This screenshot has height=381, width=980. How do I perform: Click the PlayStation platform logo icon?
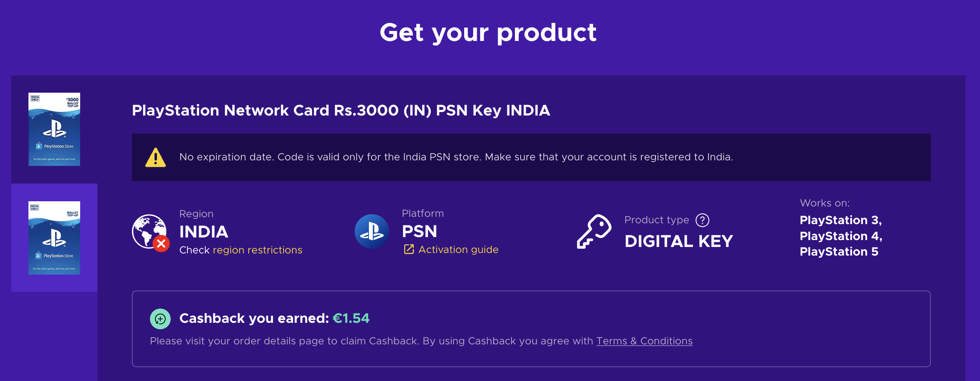pyautogui.click(x=371, y=231)
